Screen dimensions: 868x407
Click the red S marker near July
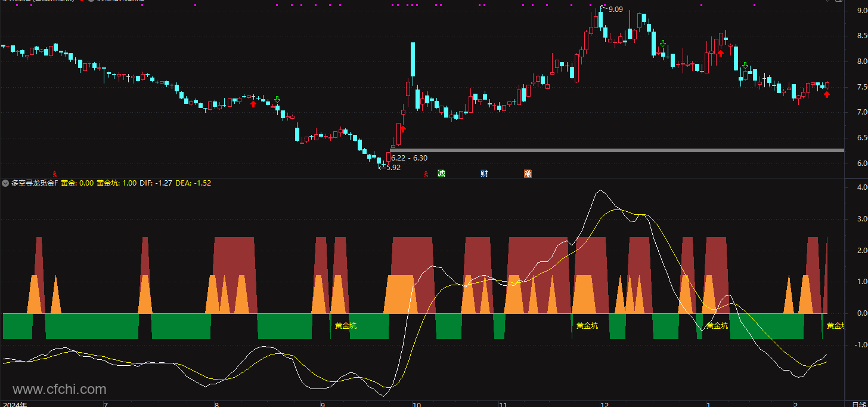(55, 174)
